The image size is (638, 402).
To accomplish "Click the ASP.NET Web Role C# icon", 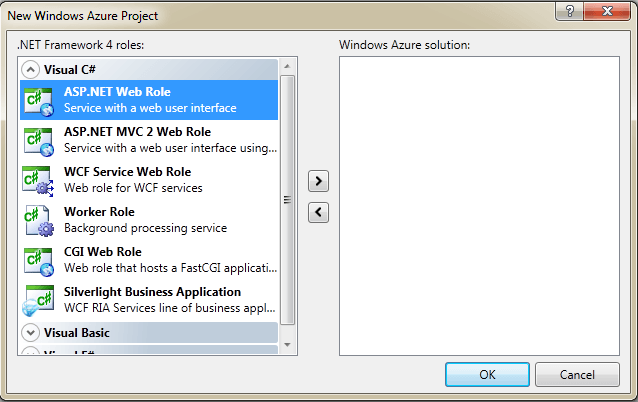I will [39, 102].
